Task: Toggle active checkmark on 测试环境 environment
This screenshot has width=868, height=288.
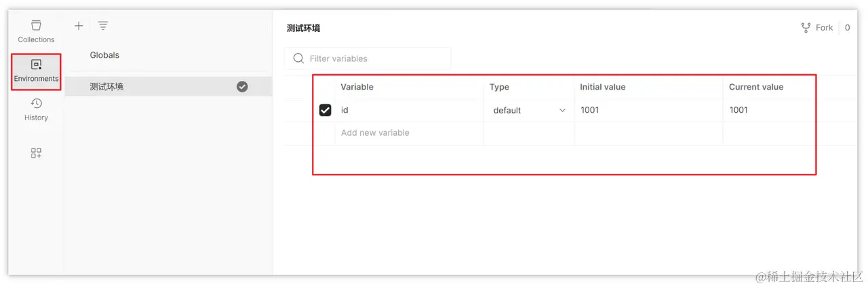Action: tap(242, 86)
